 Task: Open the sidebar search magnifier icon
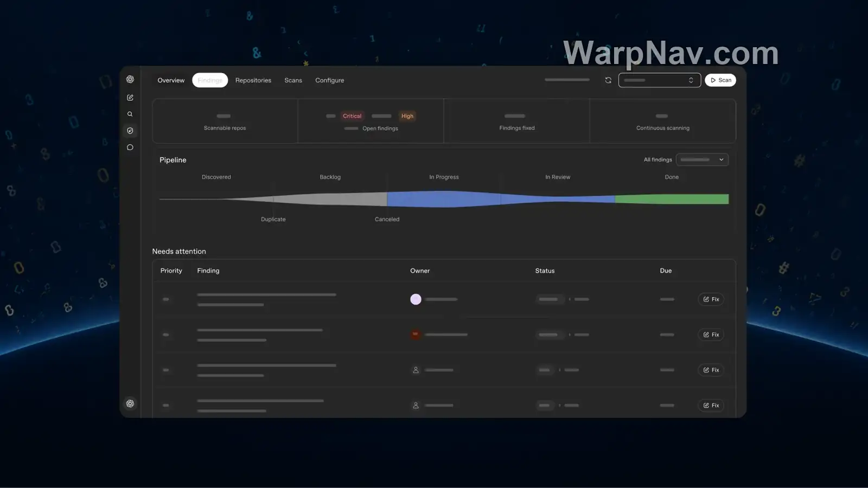point(130,114)
